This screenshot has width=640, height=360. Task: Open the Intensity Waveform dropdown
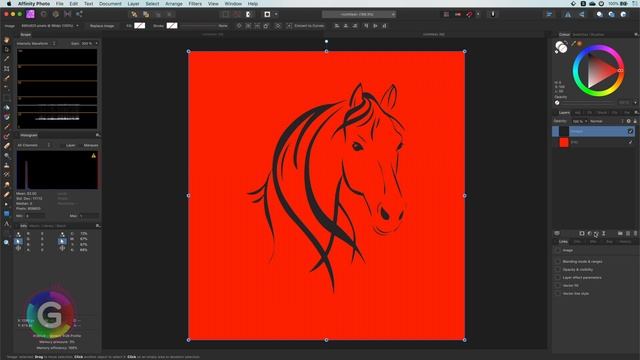pyautogui.click(x=36, y=43)
